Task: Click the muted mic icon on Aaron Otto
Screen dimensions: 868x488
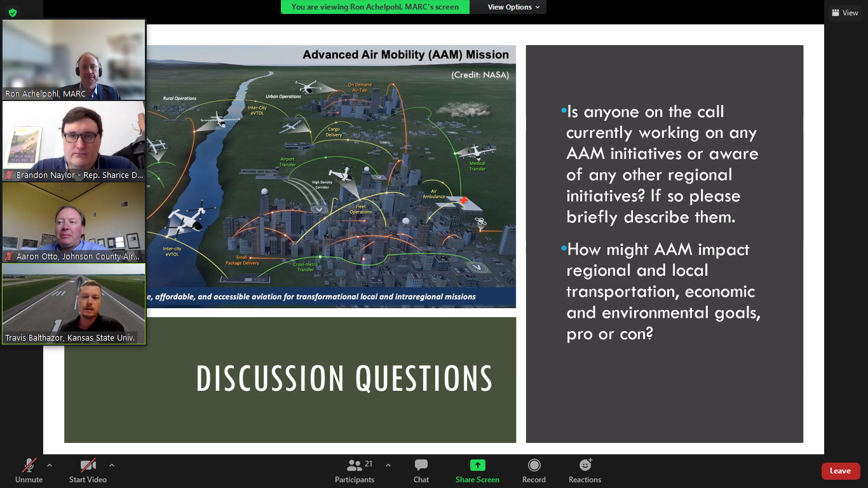Action: (x=10, y=257)
